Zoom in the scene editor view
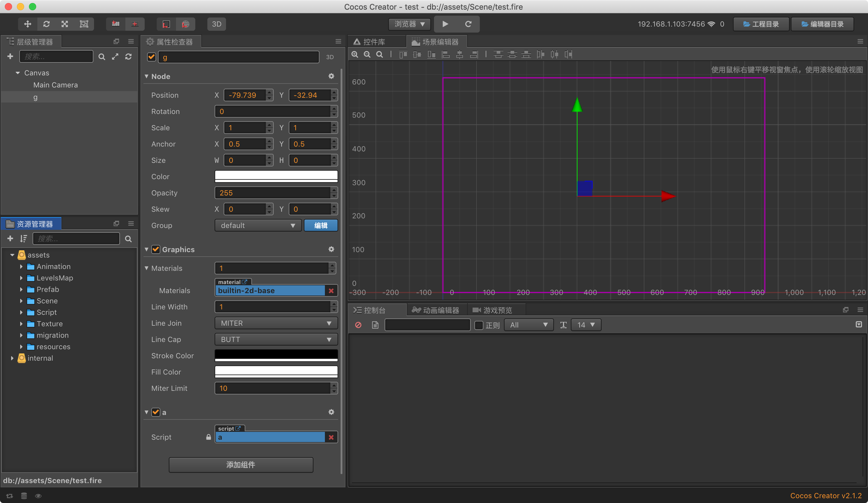 [x=355, y=55]
